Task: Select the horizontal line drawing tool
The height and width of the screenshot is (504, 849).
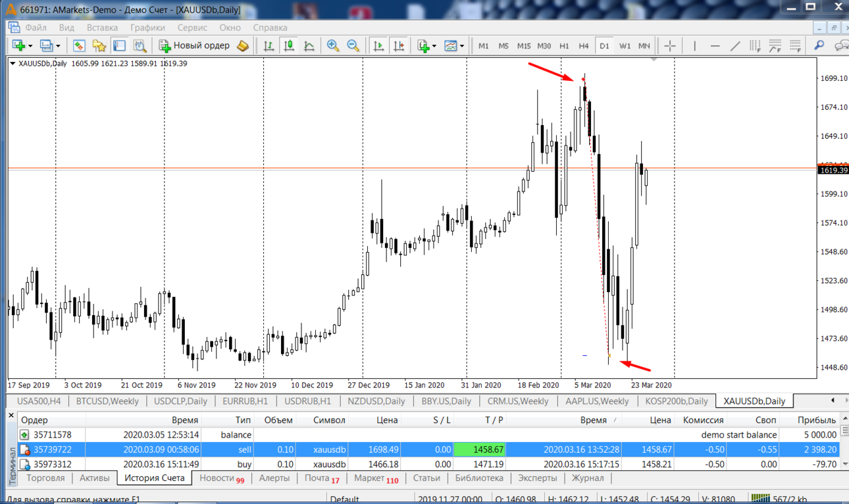Action: coord(715,45)
